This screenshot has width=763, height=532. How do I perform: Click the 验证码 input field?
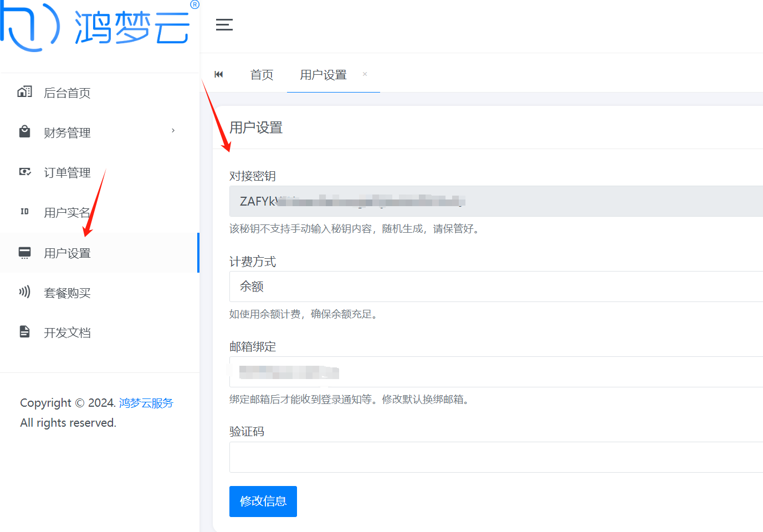click(x=495, y=457)
